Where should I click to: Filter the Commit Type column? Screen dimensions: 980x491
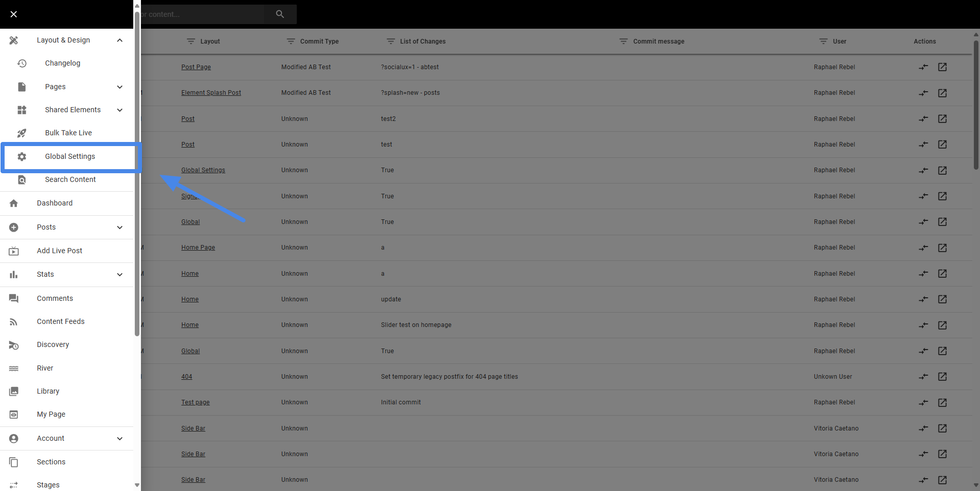291,42
